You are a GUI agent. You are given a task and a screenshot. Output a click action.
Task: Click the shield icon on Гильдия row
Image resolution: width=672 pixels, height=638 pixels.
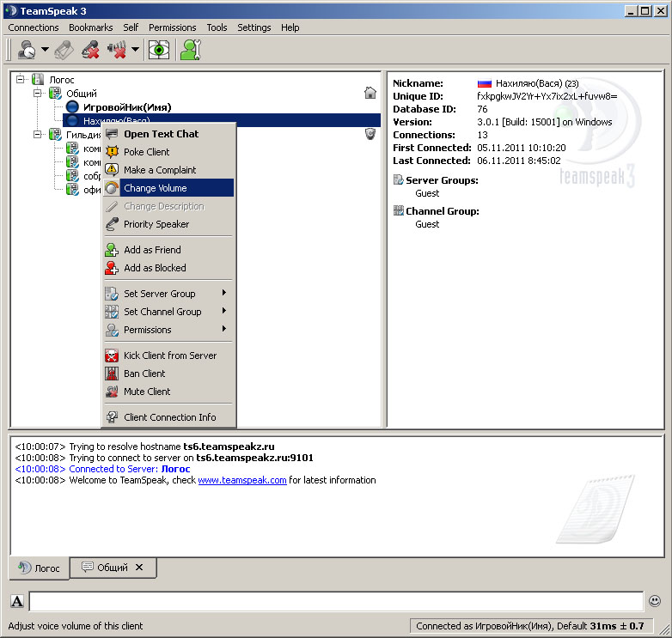[x=370, y=134]
